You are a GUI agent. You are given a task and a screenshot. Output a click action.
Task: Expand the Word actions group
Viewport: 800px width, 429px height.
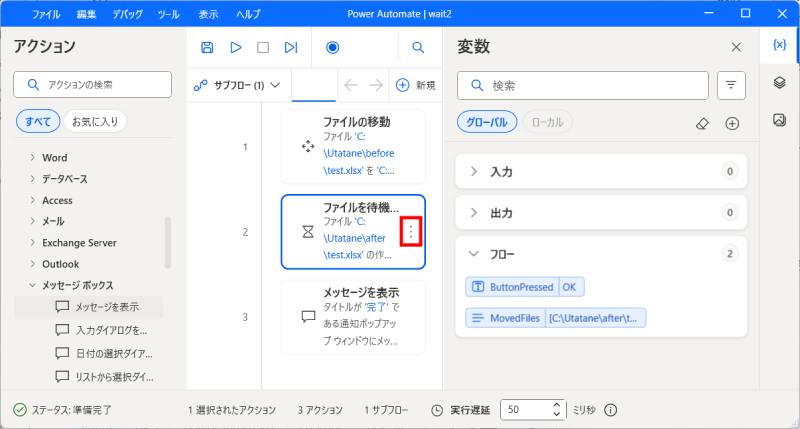pyautogui.click(x=32, y=158)
